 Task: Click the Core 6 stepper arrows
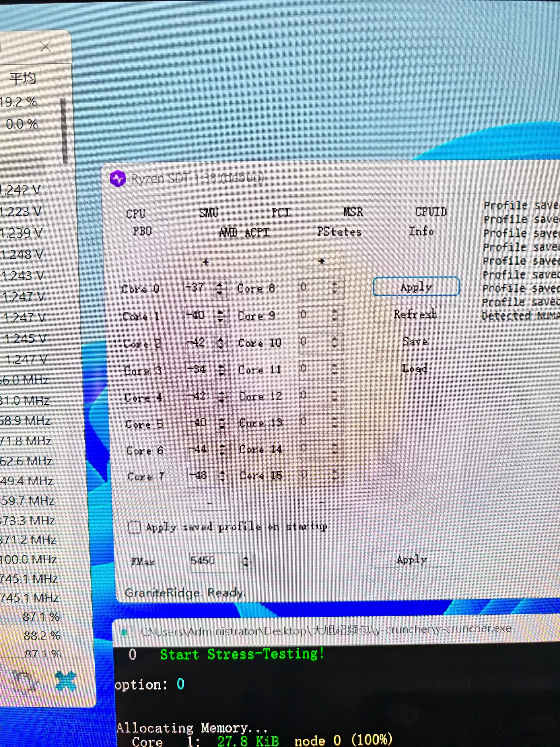click(x=222, y=450)
